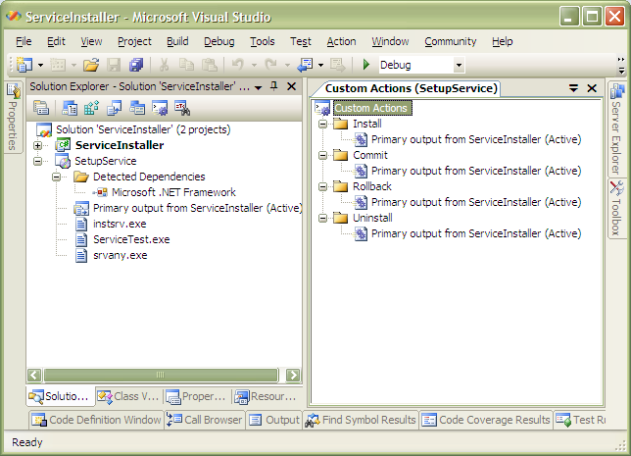
Task: Select Primary output under Rollback folder
Action: click(476, 202)
